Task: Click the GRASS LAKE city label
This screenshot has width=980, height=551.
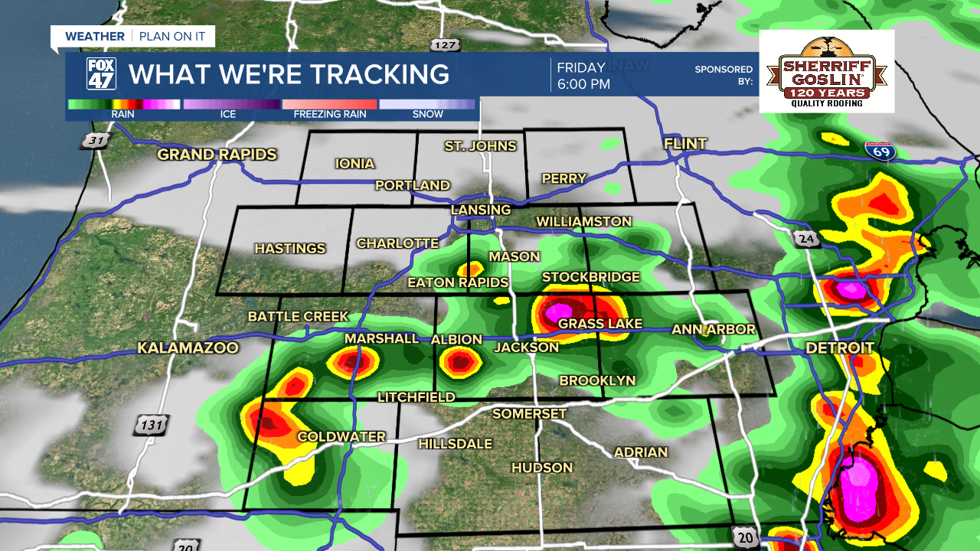Action: point(600,324)
